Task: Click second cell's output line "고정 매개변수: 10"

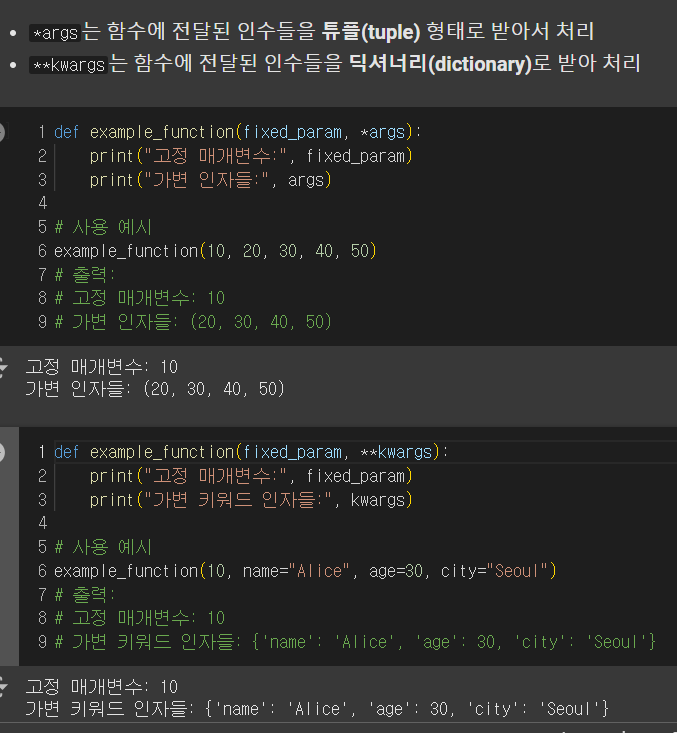Action: [101, 687]
